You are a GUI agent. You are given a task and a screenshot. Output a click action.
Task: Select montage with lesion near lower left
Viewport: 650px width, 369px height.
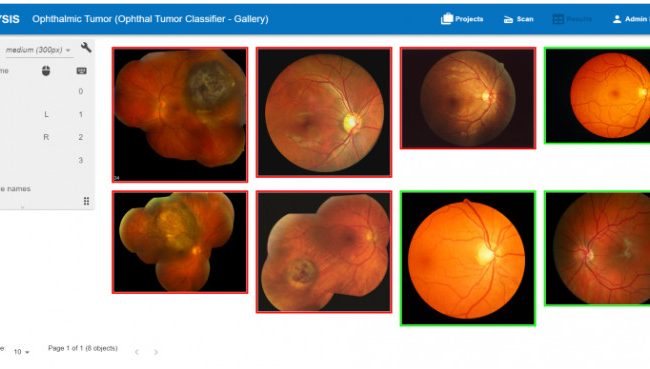click(324, 252)
